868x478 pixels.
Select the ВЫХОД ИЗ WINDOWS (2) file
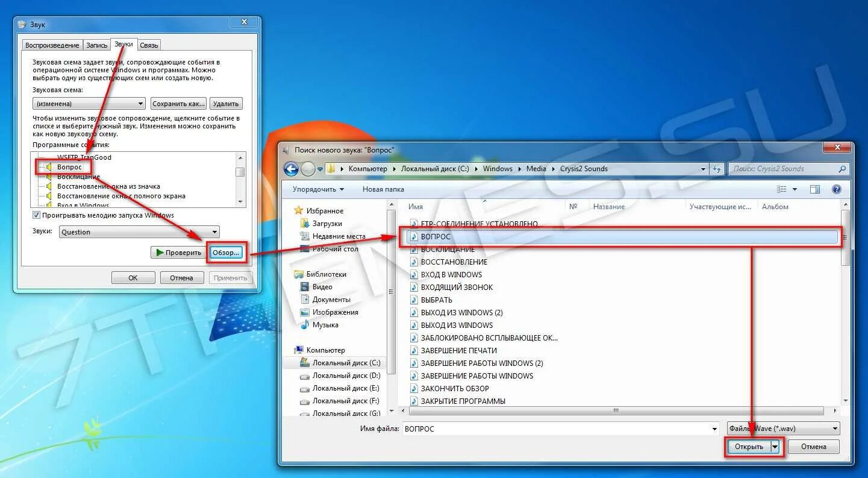pos(461,313)
